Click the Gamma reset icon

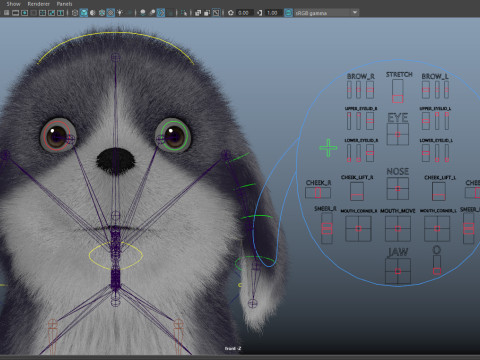click(x=260, y=13)
